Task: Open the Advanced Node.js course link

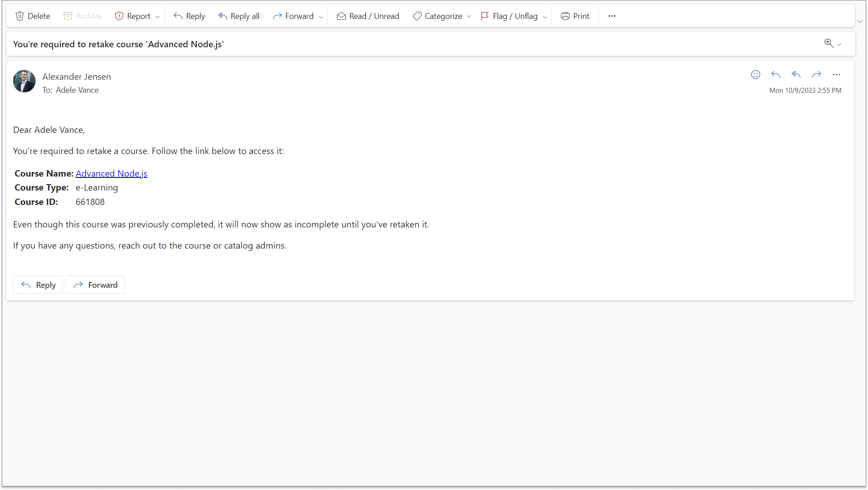Action: pos(111,173)
